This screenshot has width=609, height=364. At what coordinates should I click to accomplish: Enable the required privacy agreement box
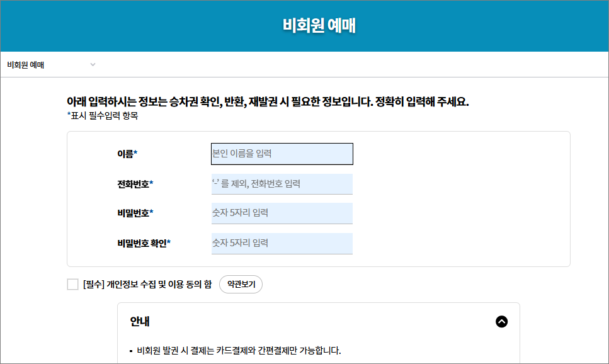[74, 284]
